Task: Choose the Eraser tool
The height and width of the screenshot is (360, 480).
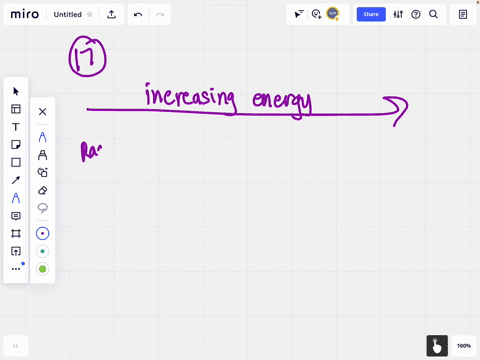Action: click(42, 190)
